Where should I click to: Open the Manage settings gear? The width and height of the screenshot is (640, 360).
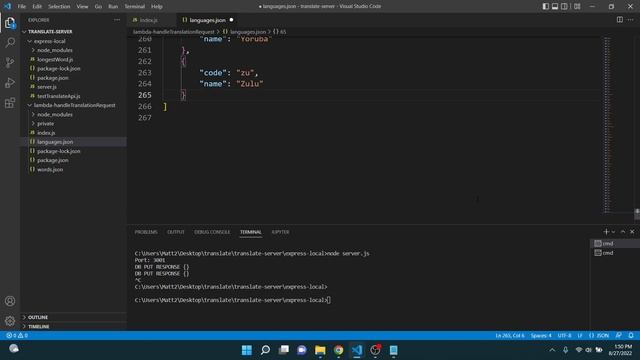click(x=10, y=321)
